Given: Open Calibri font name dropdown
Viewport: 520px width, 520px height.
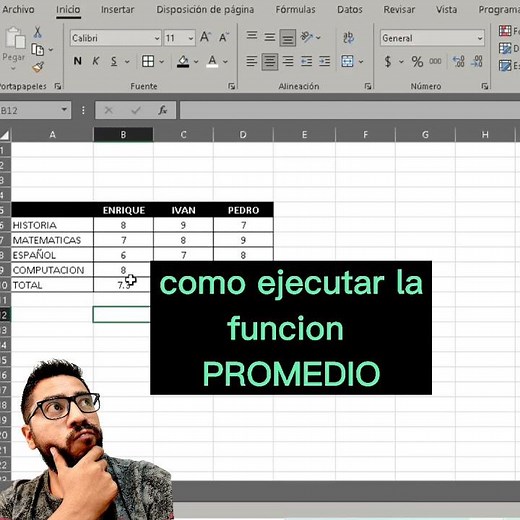Looking at the screenshot, I should (157, 38).
